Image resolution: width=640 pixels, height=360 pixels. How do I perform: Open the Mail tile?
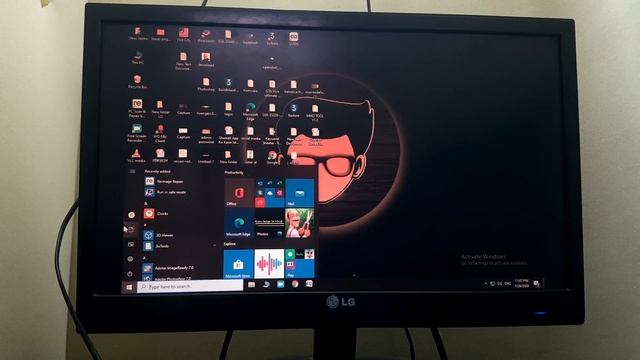[300, 192]
